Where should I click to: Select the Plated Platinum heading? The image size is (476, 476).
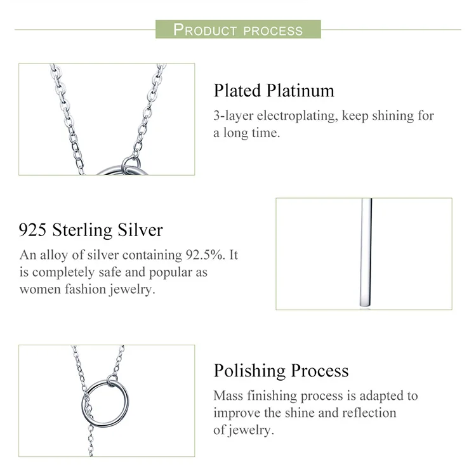pos(274,91)
